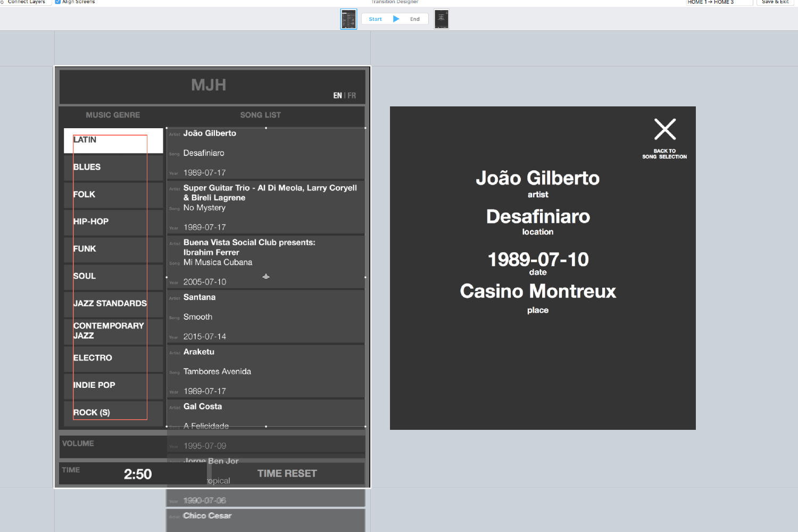Image resolution: width=798 pixels, height=532 pixels.
Task: Click the move handle in the song list
Action: pyautogui.click(x=266, y=277)
